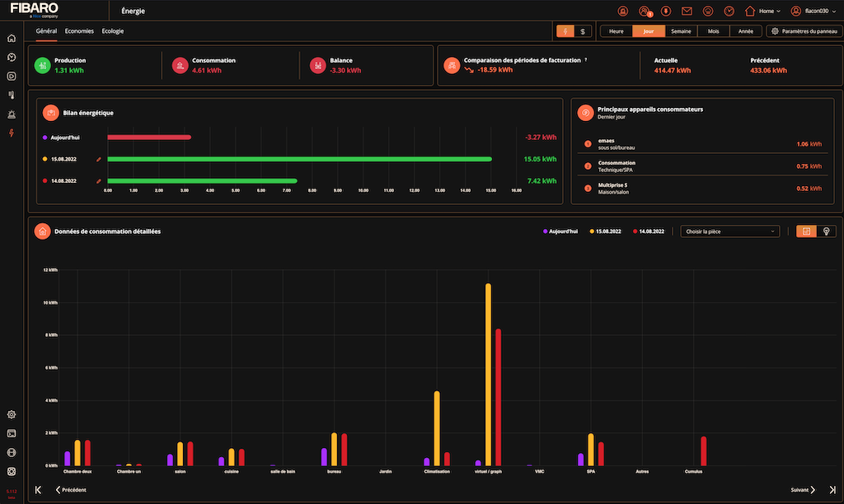844x504 pixels.
Task: Click the 'Paramètres du panneau' button
Action: click(x=805, y=31)
